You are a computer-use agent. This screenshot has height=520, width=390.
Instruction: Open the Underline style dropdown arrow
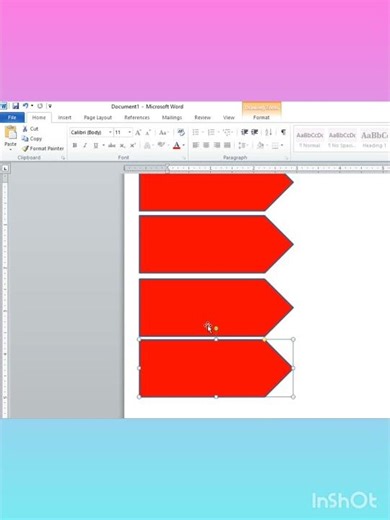[x=103, y=146]
